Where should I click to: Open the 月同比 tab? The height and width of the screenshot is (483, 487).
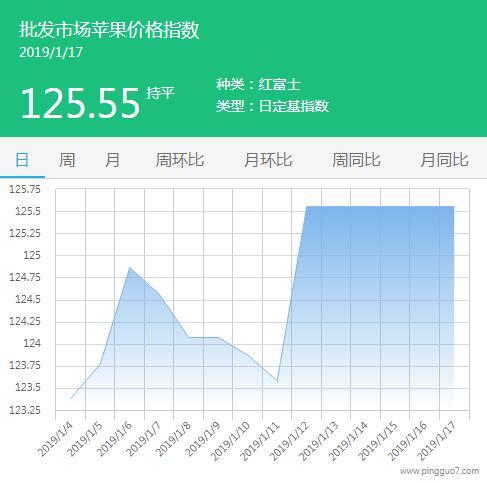444,160
